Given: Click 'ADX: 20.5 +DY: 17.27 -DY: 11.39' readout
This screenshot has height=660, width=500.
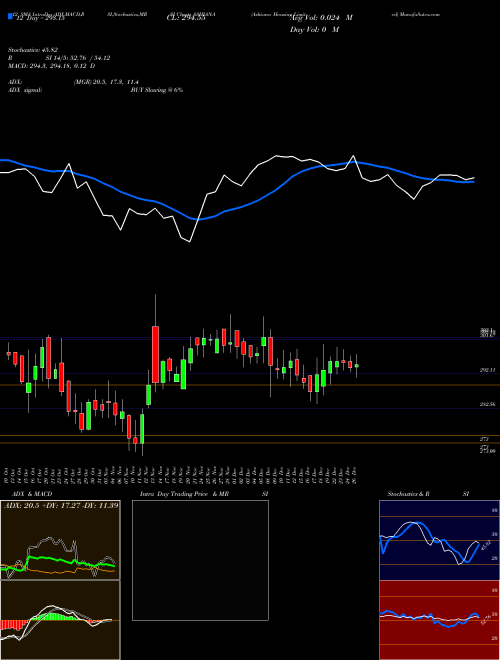Looking at the screenshot, I should pyautogui.click(x=61, y=505).
